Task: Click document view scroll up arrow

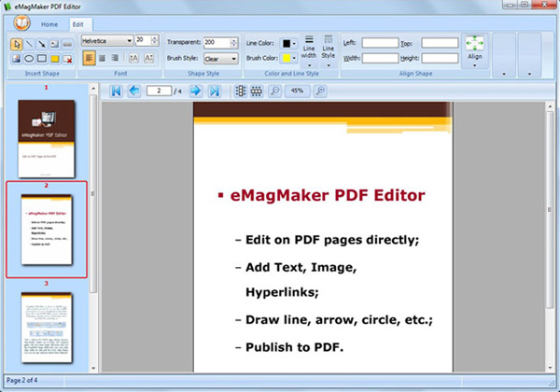Action: [x=550, y=106]
